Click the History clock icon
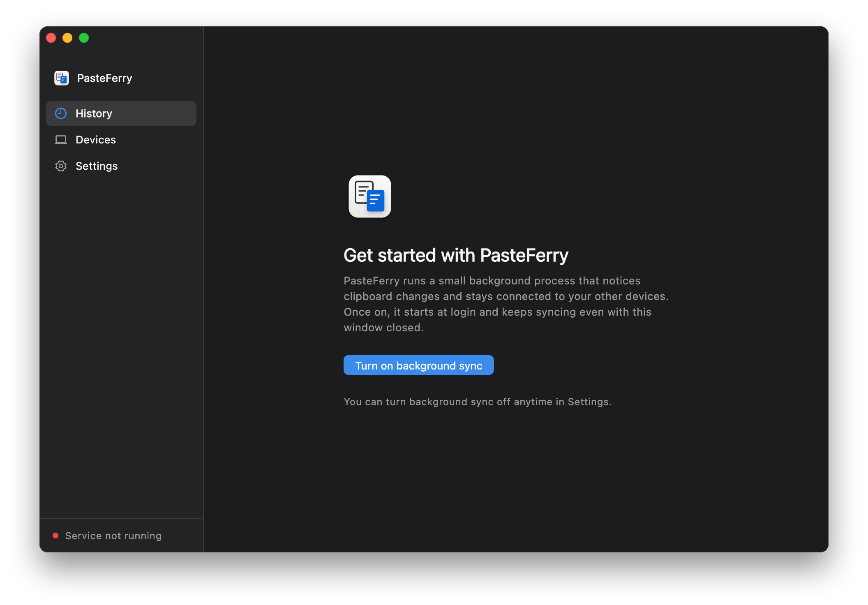868x605 pixels. 61,113
